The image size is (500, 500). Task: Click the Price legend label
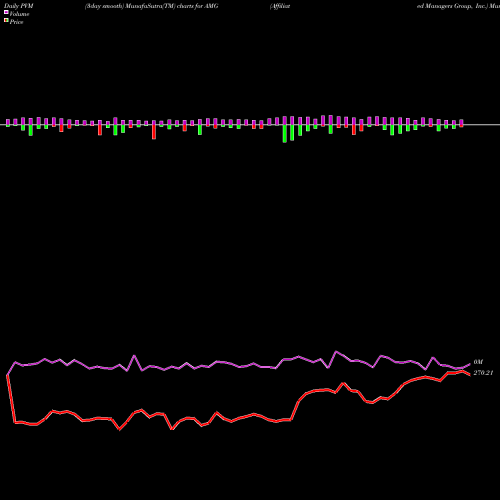(16, 22)
